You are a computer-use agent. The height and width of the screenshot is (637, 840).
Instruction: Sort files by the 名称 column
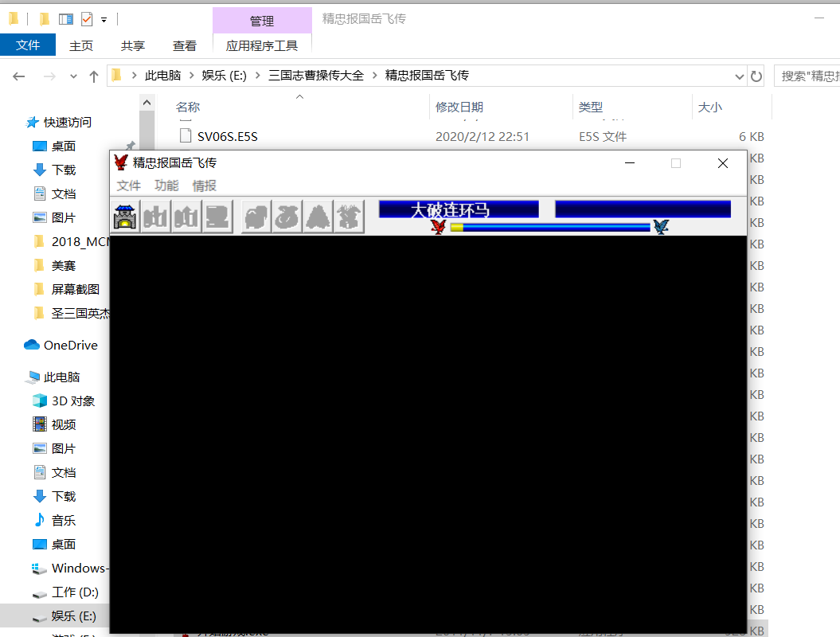pos(187,107)
